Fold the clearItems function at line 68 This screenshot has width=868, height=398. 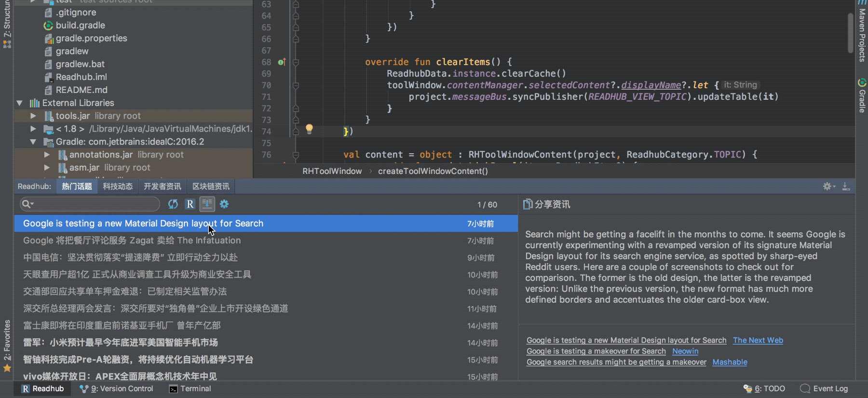[x=296, y=62]
